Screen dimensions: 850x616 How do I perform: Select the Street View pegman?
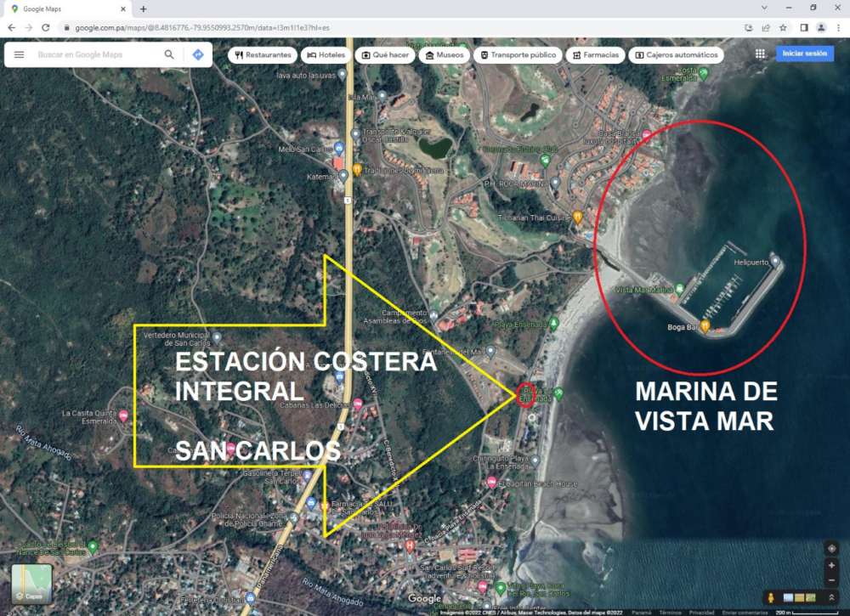[772, 597]
